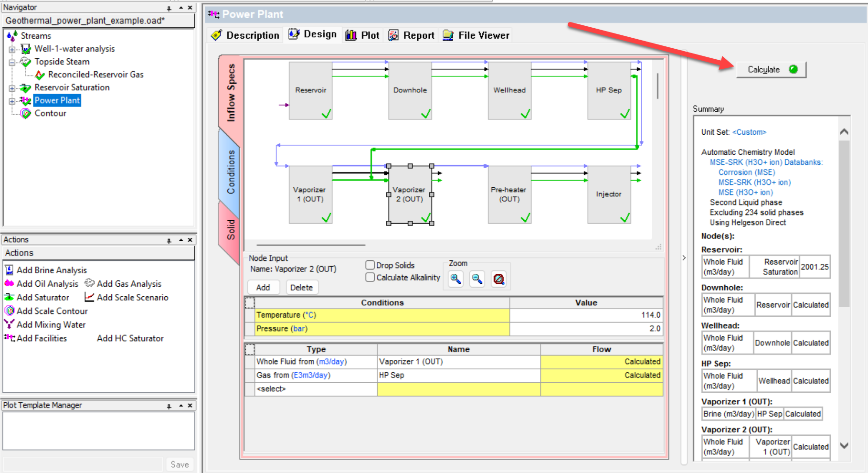Select the Injector node block
The image size is (868, 473).
[609, 194]
